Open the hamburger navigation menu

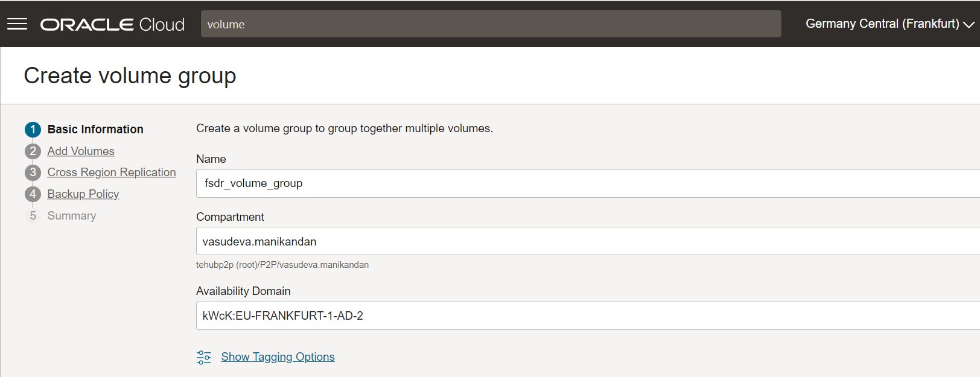click(x=17, y=24)
